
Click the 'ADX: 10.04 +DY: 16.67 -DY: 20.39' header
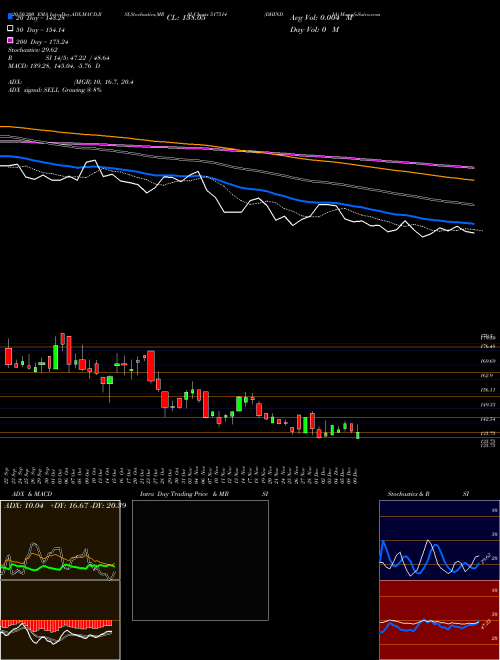coord(64,505)
